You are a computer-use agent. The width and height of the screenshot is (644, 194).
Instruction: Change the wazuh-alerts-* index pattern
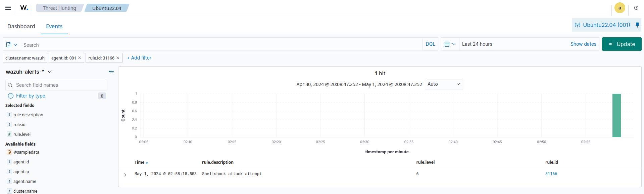(29, 72)
